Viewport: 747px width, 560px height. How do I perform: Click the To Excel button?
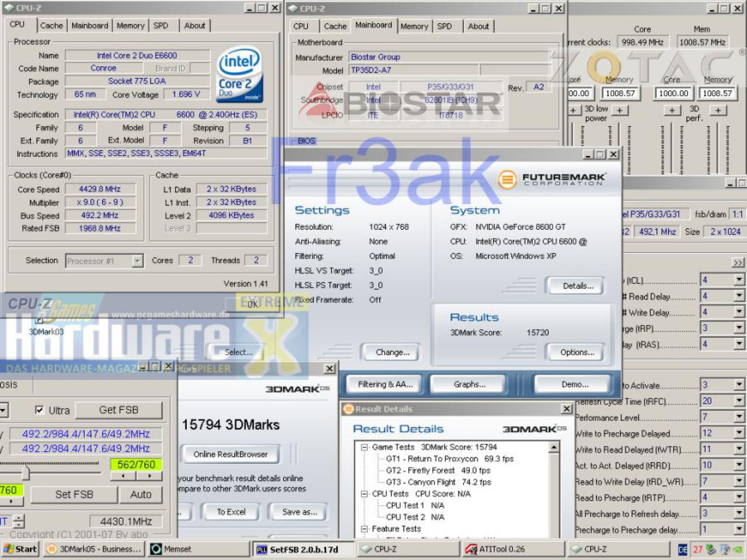[x=231, y=512]
